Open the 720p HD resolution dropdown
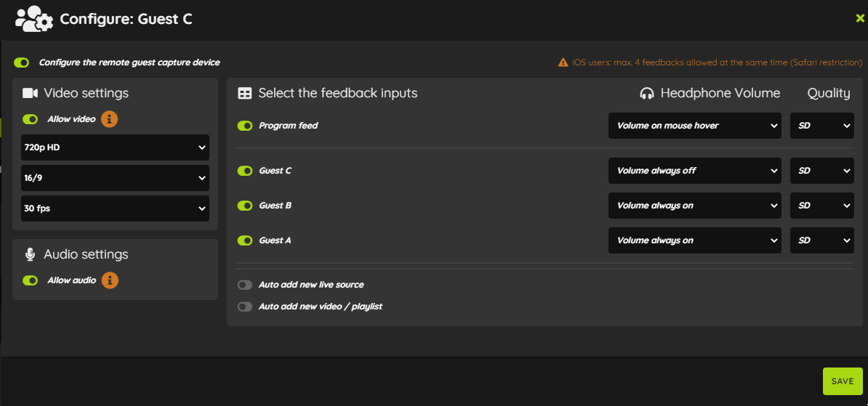This screenshot has width=868, height=406. tap(115, 147)
